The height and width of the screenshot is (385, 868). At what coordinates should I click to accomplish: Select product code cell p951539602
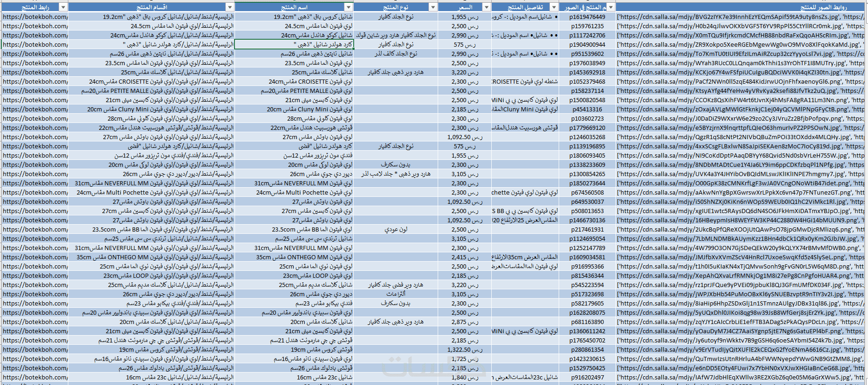[587, 54]
